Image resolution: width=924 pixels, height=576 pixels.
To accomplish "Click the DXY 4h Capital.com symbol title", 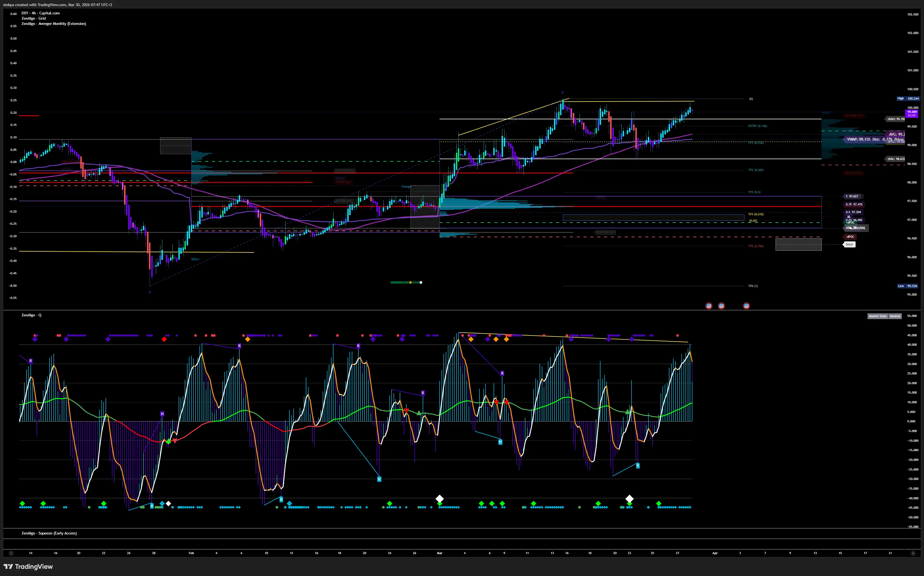I will coord(40,13).
